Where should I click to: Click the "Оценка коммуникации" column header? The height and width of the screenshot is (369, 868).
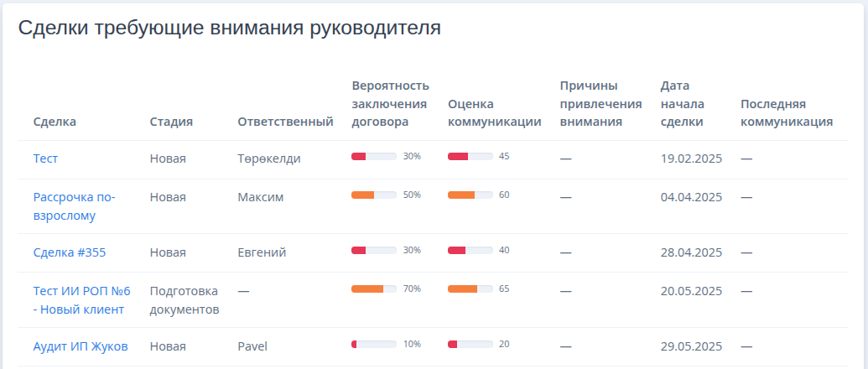tap(494, 113)
